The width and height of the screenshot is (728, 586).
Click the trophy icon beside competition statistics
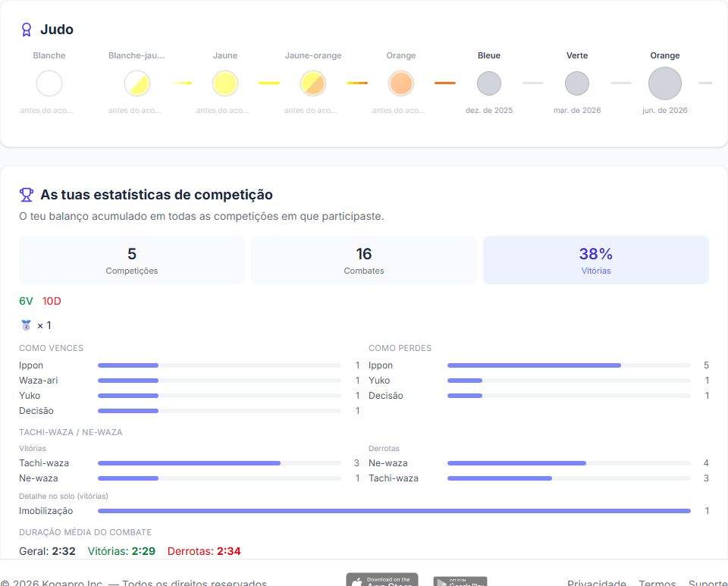(27, 195)
